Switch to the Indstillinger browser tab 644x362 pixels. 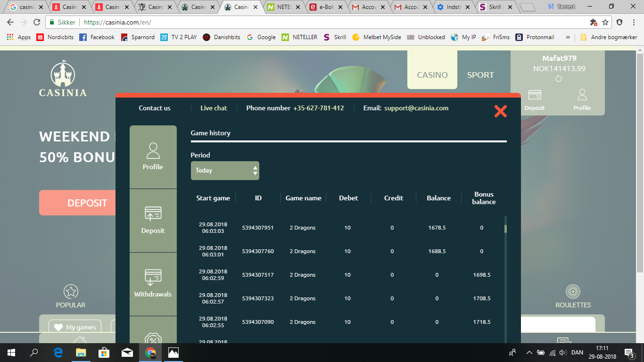(x=454, y=7)
